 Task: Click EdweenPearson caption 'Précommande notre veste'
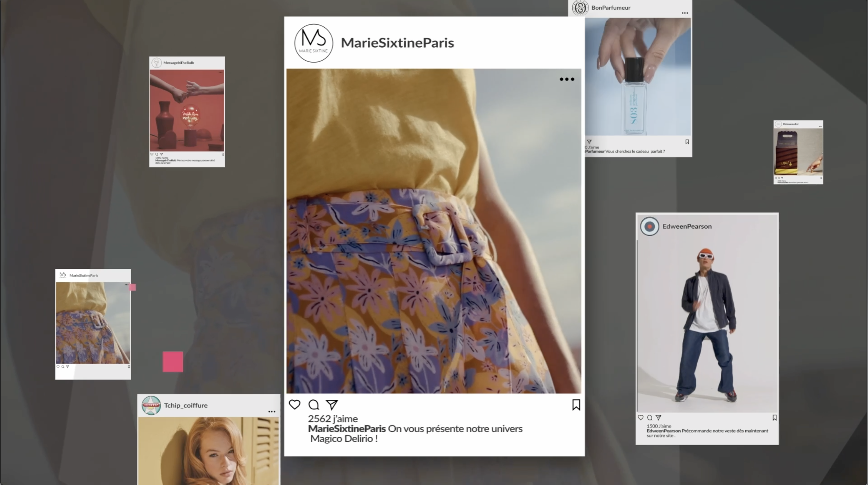coord(708,431)
